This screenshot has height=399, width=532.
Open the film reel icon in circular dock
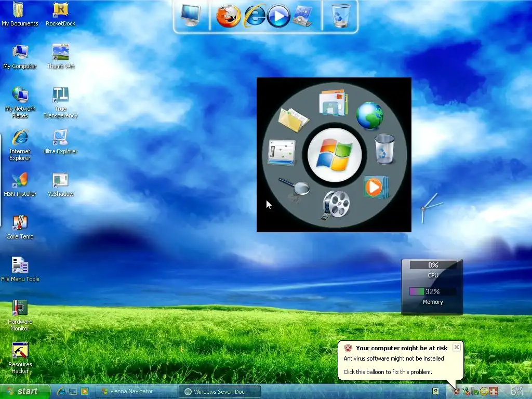coord(335,205)
